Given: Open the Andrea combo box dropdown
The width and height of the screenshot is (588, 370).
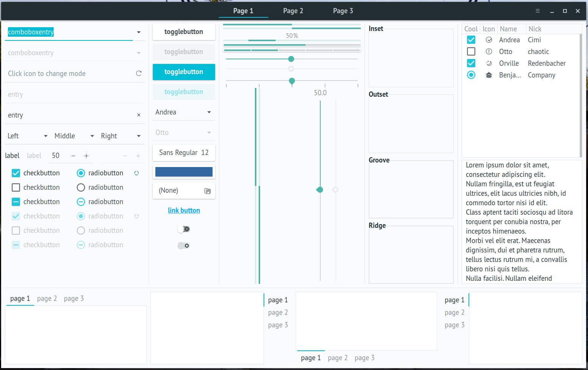Looking at the screenshot, I should (209, 112).
